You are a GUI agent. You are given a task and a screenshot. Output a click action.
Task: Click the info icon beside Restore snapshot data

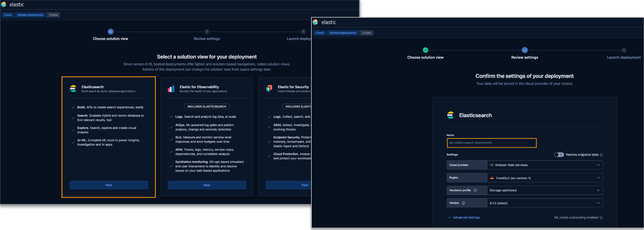click(x=601, y=155)
